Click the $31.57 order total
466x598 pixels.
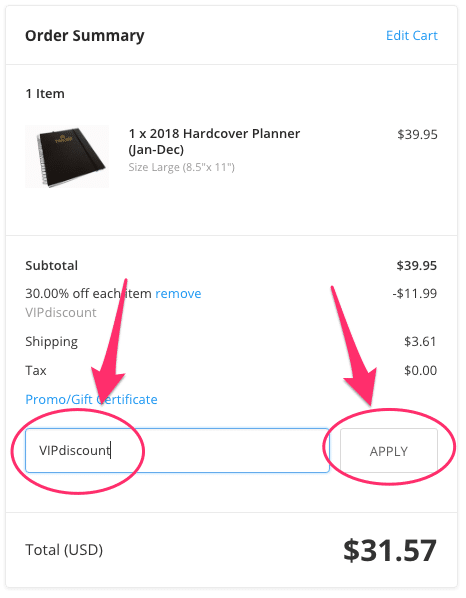(x=390, y=550)
